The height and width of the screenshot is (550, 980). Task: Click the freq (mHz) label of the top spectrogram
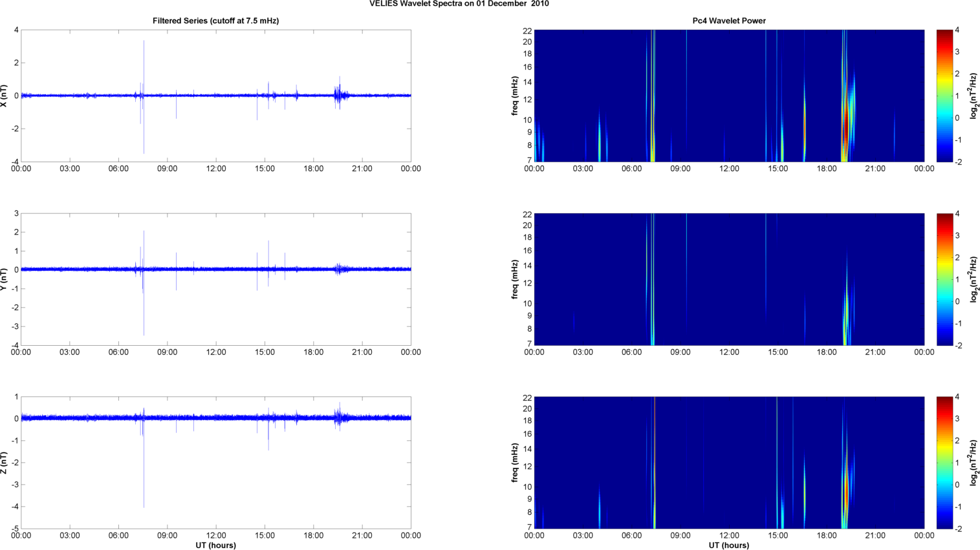pyautogui.click(x=515, y=96)
